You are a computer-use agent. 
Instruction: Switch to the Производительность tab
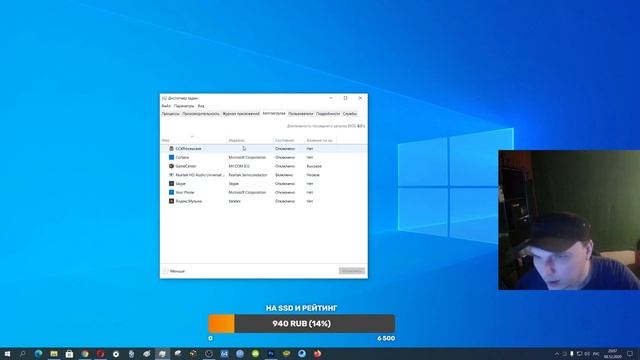pyautogui.click(x=201, y=114)
